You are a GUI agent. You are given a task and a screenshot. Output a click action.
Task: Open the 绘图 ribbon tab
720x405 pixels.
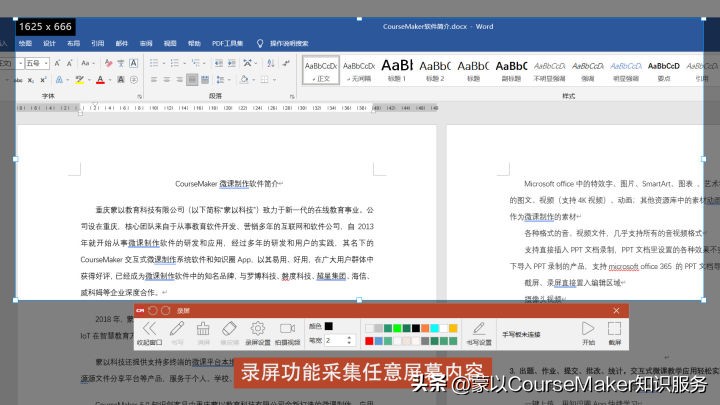(x=25, y=44)
